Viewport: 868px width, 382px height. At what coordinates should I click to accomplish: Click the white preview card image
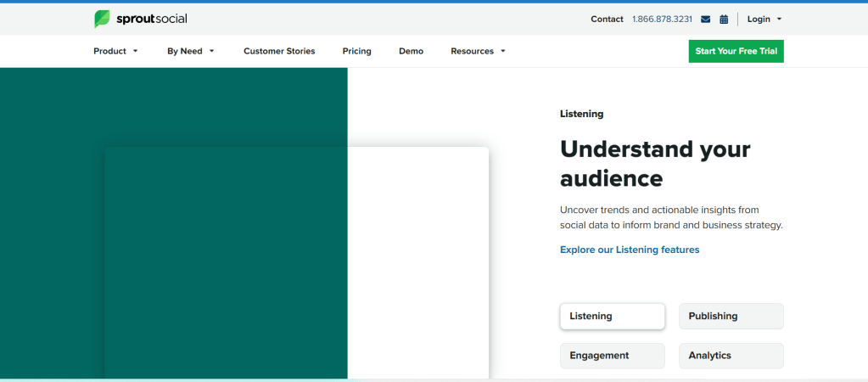[296, 263]
